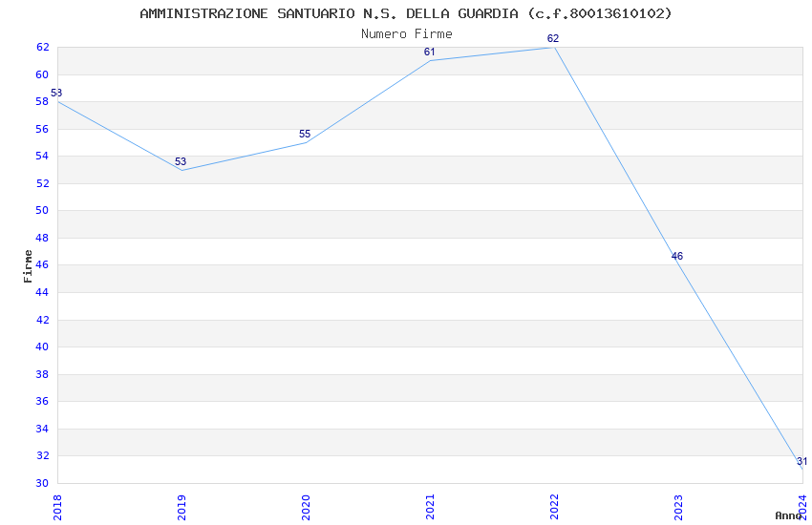The height and width of the screenshot is (525, 812).
Task: Select data label 55 on the 2020 point
Action: pyautogui.click(x=305, y=134)
